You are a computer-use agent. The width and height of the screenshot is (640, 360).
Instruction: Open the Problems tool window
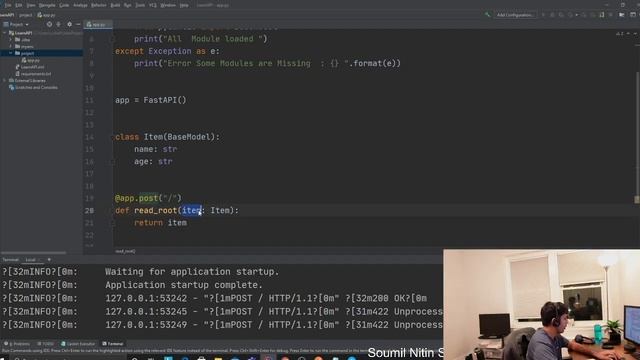click(17, 344)
